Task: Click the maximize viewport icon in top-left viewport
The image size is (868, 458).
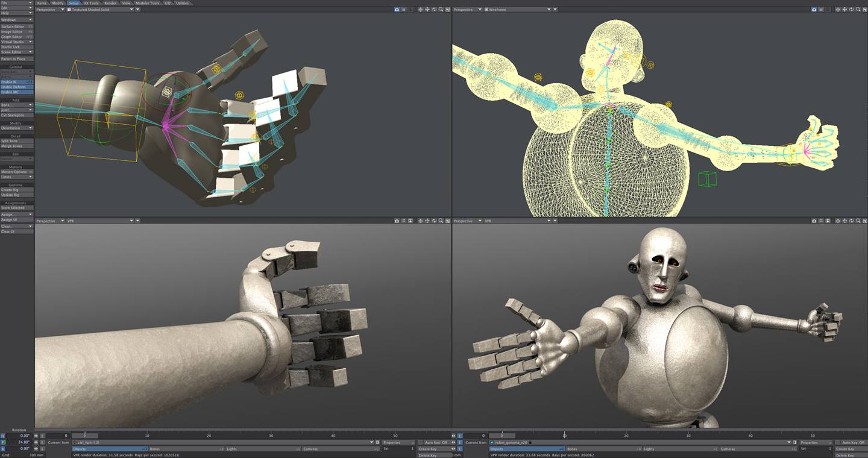Action: (x=448, y=10)
